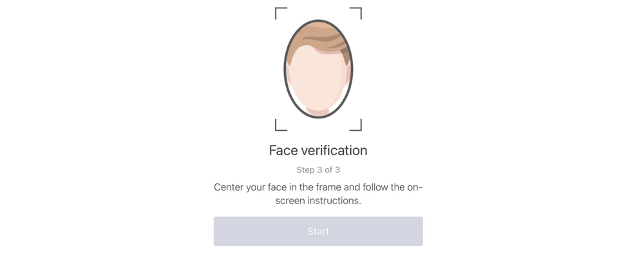Click the 'Start' text inside the button
644x253 pixels.
(318, 231)
